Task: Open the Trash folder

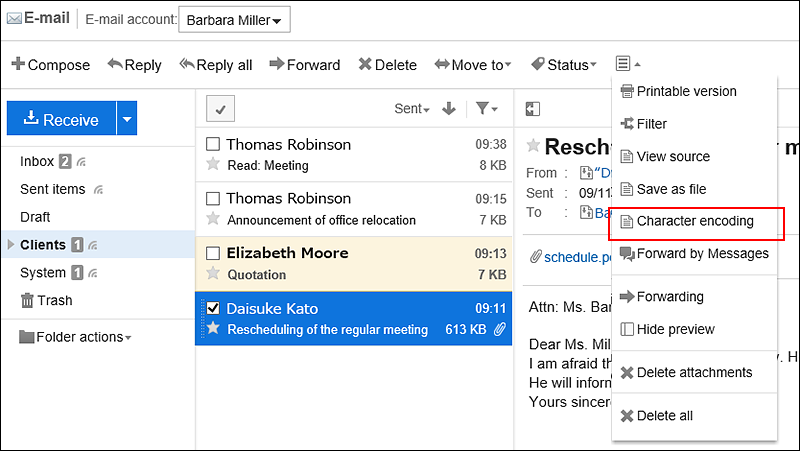Action: pyautogui.click(x=46, y=300)
